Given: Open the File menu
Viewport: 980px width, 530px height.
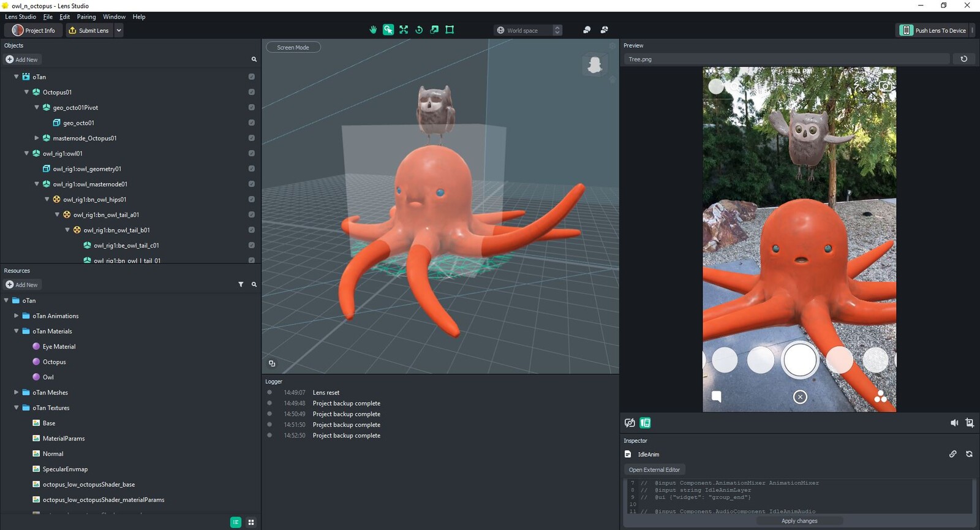Looking at the screenshot, I should click(x=48, y=17).
